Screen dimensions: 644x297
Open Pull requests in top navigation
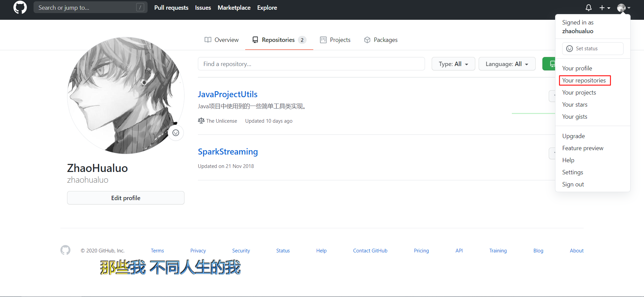click(171, 8)
